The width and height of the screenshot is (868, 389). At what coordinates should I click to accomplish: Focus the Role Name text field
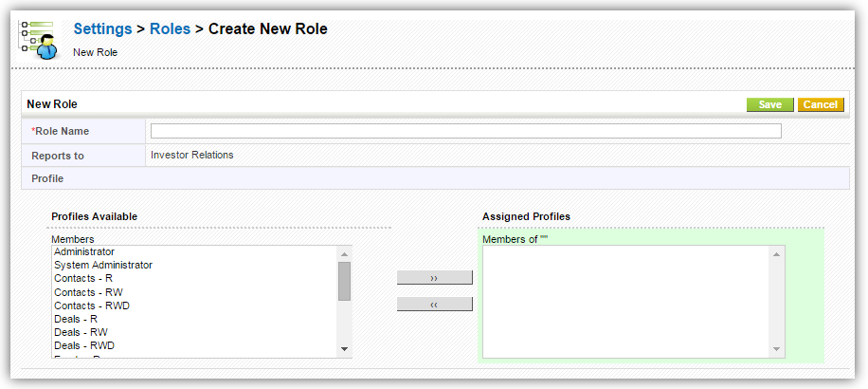[x=465, y=131]
